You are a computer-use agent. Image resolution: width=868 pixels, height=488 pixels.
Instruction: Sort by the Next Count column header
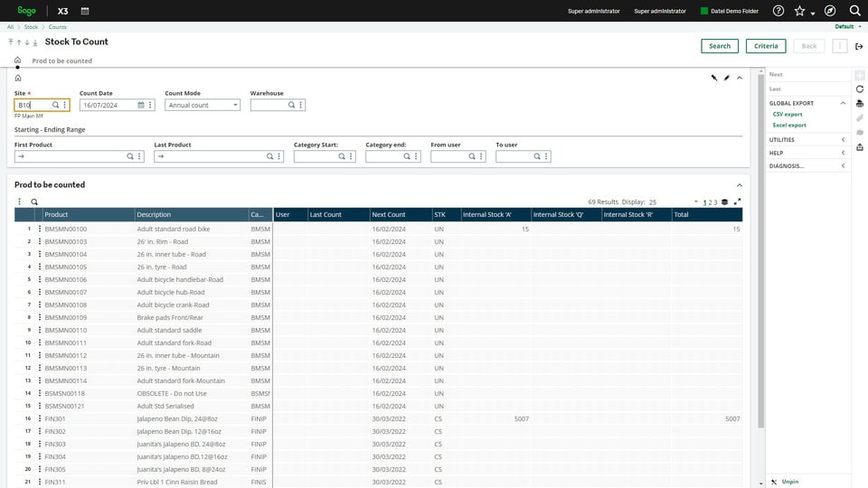pyautogui.click(x=401, y=214)
